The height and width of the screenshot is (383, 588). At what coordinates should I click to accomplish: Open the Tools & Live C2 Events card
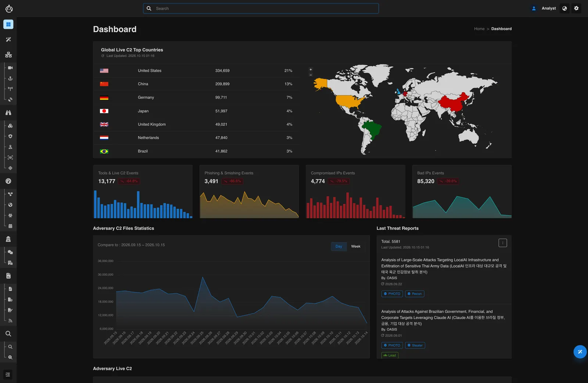click(x=143, y=191)
